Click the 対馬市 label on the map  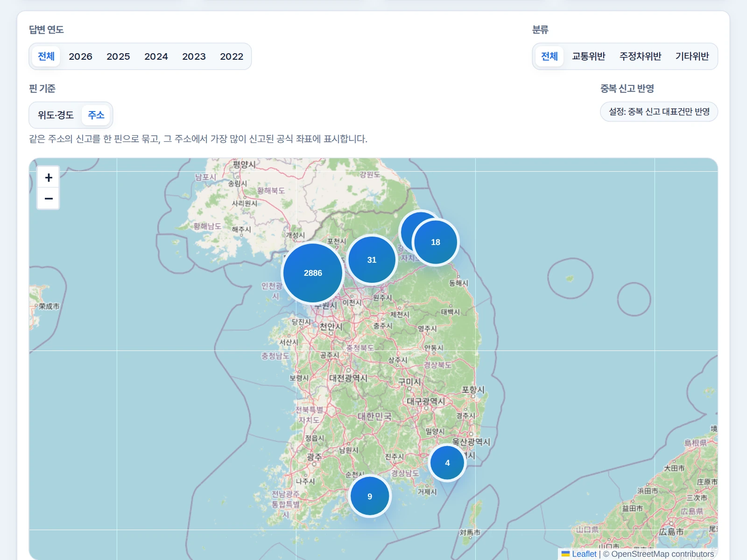(x=470, y=532)
